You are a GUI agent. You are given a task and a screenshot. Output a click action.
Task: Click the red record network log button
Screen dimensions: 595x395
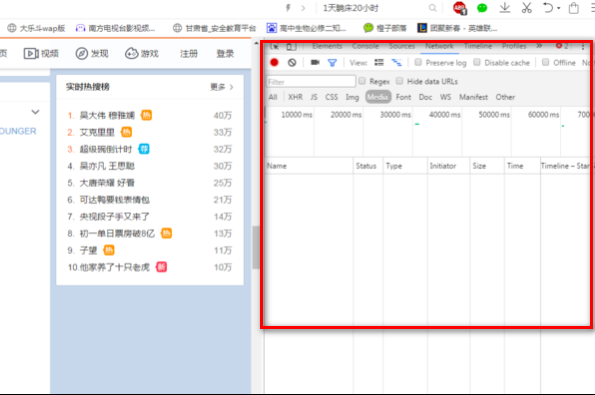274,63
